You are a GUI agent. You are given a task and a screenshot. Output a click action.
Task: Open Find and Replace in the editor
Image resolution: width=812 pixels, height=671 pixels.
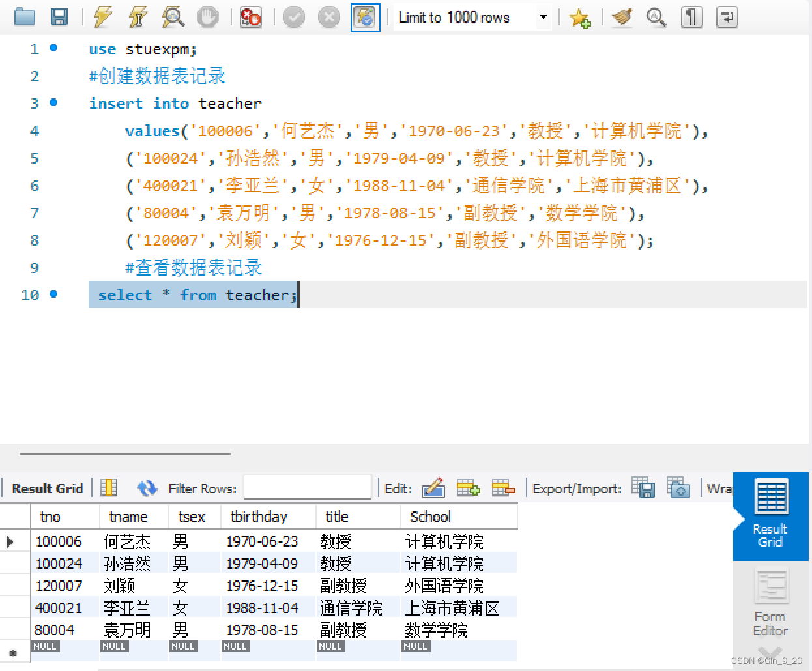(656, 18)
